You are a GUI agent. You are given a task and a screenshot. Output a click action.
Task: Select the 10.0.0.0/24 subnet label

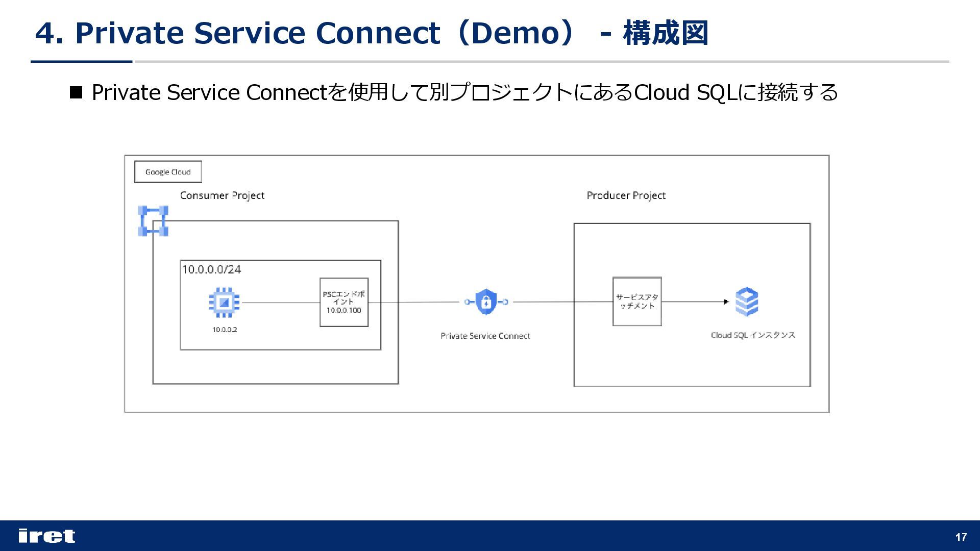pyautogui.click(x=211, y=269)
